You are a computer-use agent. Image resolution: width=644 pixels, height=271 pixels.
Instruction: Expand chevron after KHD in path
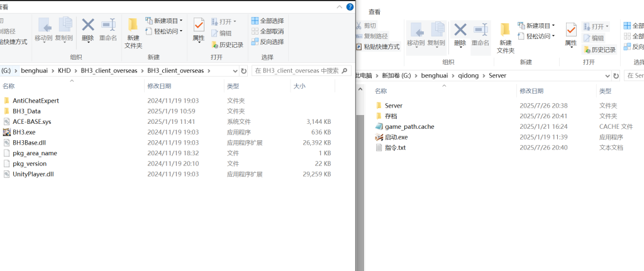click(x=75, y=70)
